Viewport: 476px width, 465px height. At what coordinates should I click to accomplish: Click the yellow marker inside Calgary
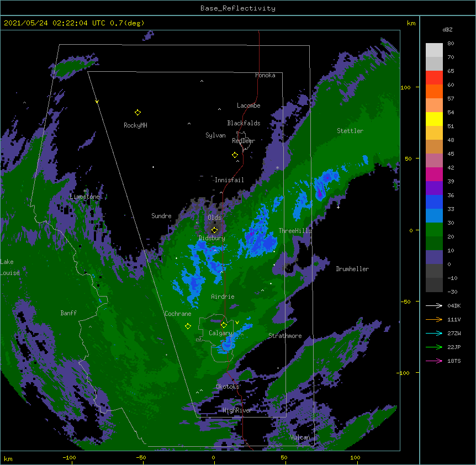pos(224,325)
